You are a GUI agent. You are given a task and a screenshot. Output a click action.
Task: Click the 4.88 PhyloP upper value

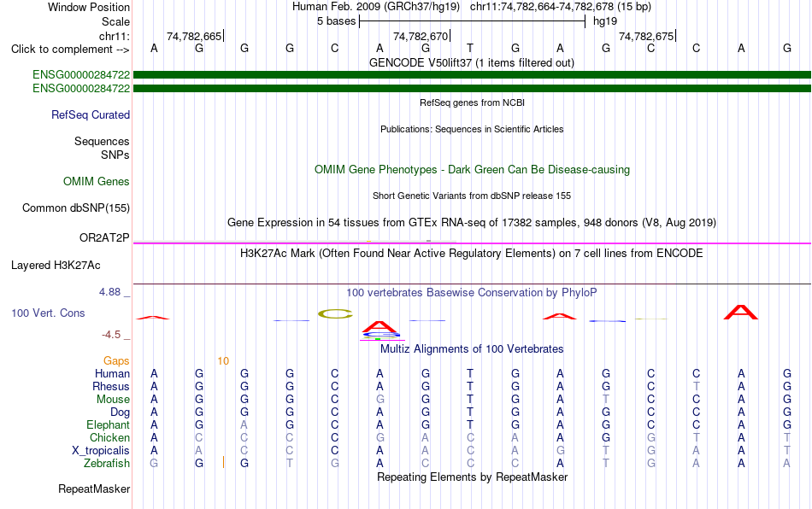tap(109, 292)
